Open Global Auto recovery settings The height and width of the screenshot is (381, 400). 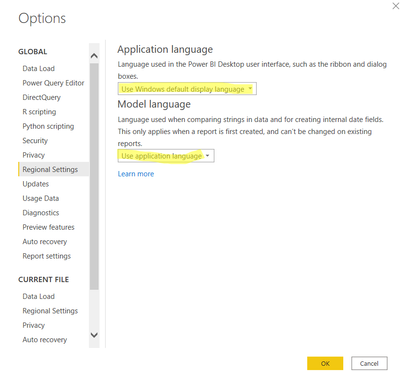[45, 242]
